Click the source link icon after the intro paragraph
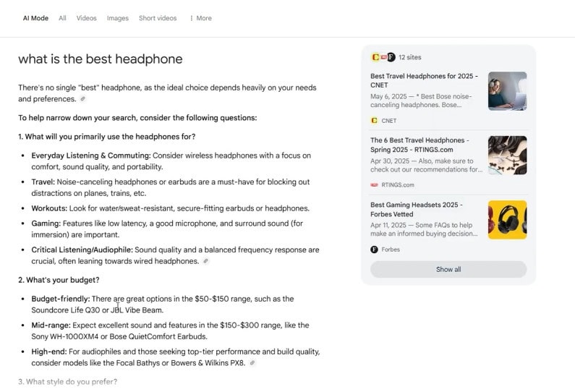575x392 pixels. pyautogui.click(x=83, y=99)
